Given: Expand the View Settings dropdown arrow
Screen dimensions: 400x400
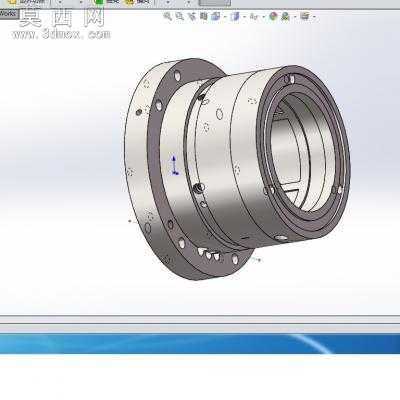Looking at the screenshot, I should click(x=314, y=17).
